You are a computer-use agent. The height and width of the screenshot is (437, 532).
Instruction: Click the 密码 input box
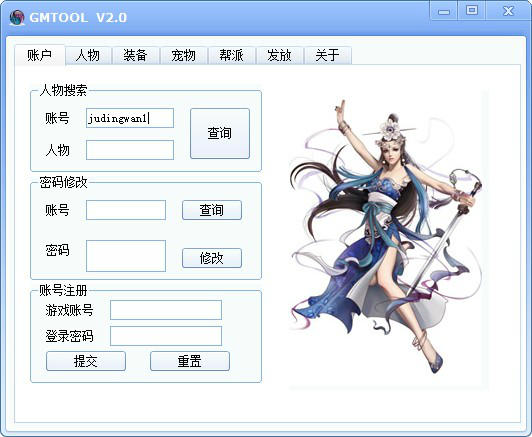(126, 256)
